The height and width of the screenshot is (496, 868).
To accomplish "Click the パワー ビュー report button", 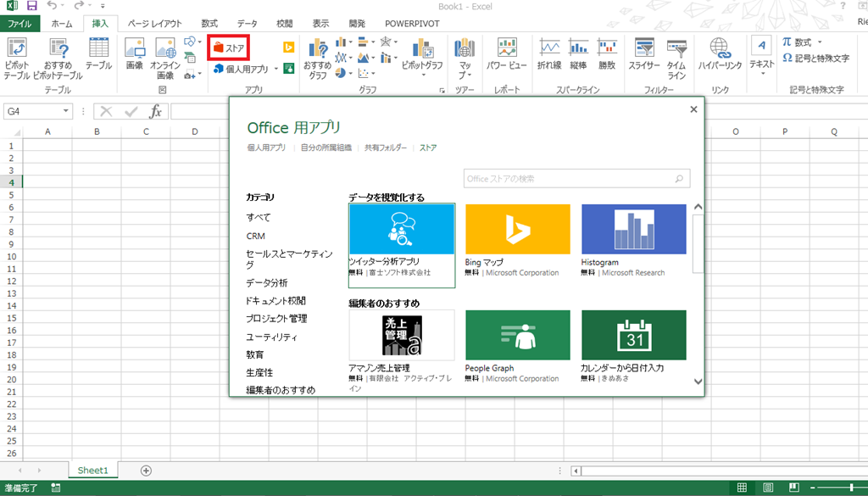I will tap(507, 53).
